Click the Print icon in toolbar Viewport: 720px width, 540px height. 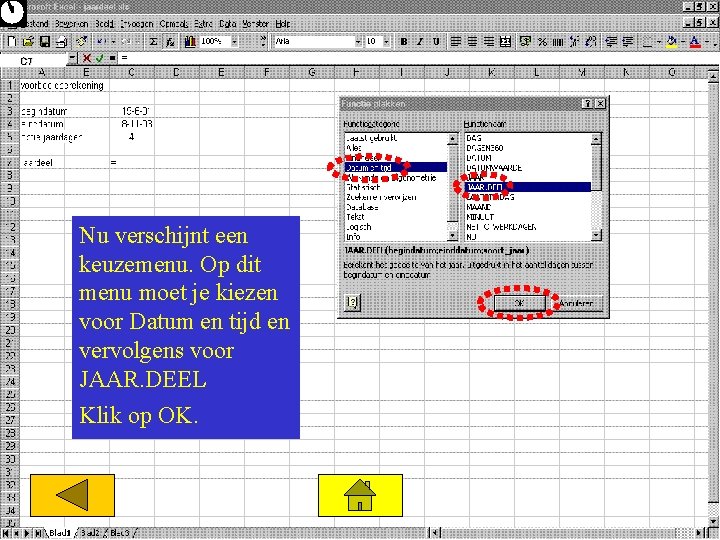(62, 42)
